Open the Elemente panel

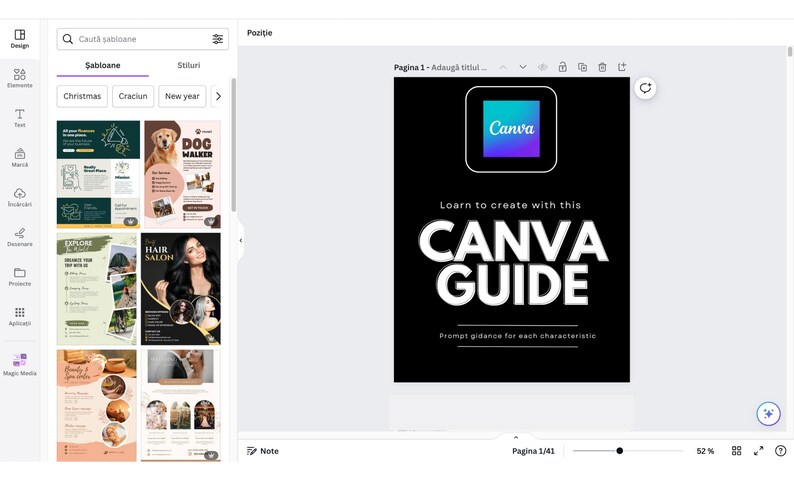coord(20,78)
